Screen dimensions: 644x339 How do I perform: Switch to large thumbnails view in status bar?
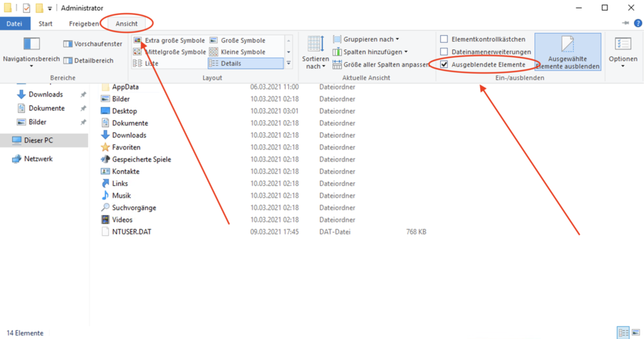click(x=635, y=333)
